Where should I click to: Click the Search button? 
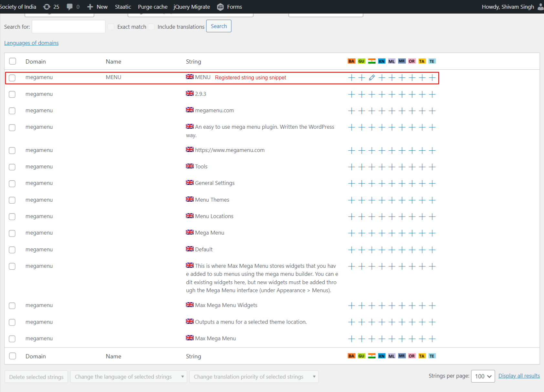click(x=219, y=26)
